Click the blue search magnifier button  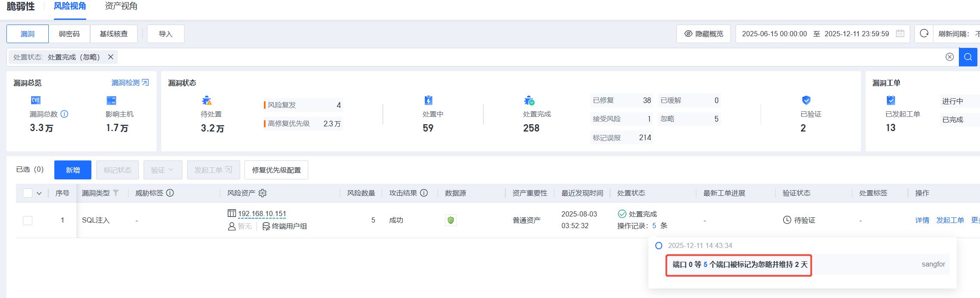click(968, 57)
